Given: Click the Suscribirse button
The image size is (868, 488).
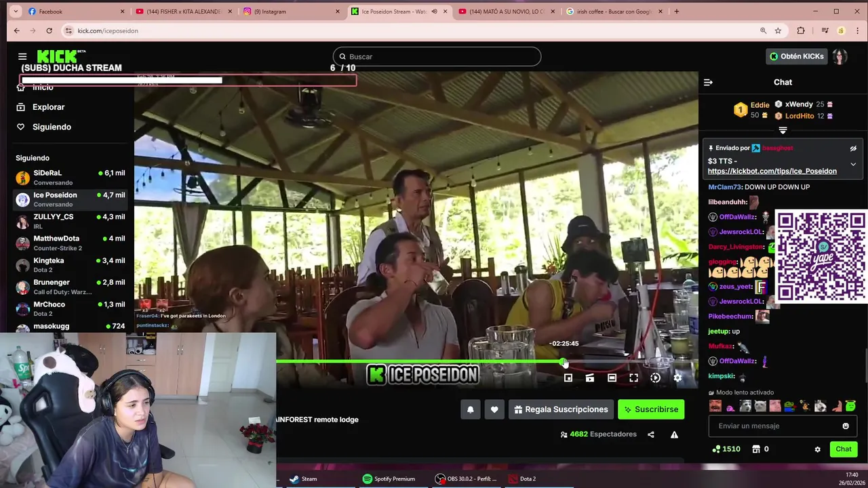Looking at the screenshot, I should point(651,409).
